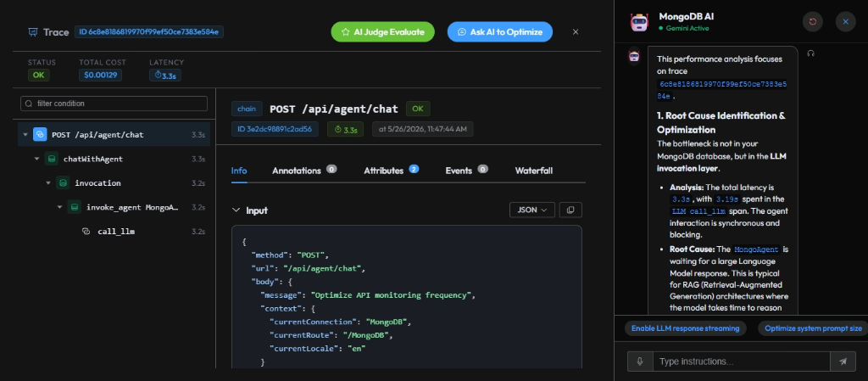Click the AI Judge Evaluate button
Image resolution: width=868 pixels, height=381 pixels.
coord(382,32)
